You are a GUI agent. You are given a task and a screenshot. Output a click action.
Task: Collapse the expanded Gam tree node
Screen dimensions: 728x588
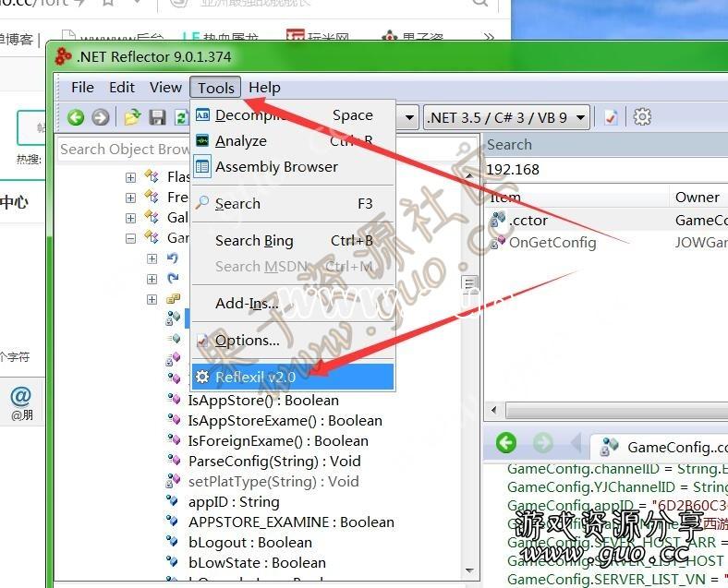click(x=130, y=238)
